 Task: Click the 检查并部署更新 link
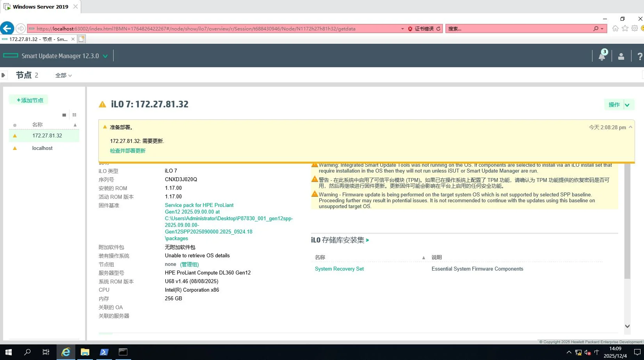point(128,151)
